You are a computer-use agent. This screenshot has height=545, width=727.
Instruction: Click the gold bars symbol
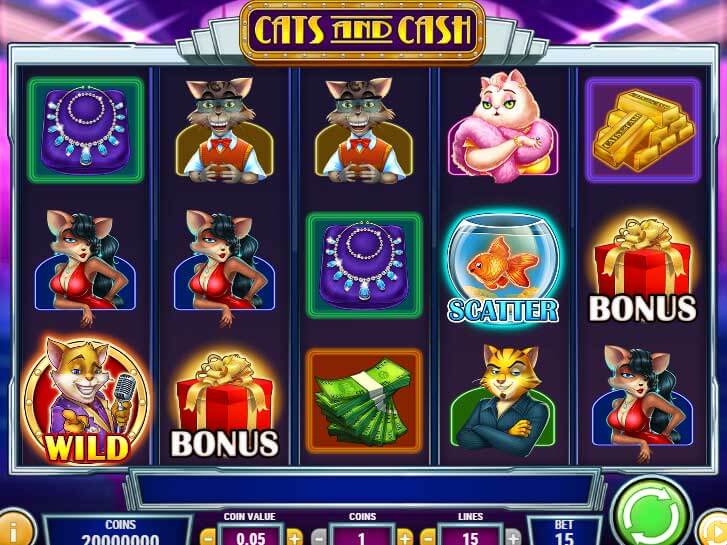pyautogui.click(x=643, y=130)
